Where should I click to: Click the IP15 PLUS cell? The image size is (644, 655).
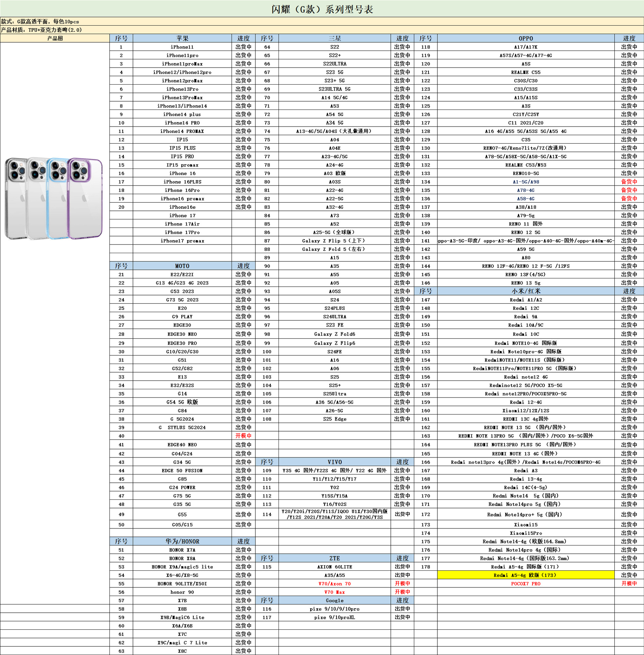[x=182, y=148]
